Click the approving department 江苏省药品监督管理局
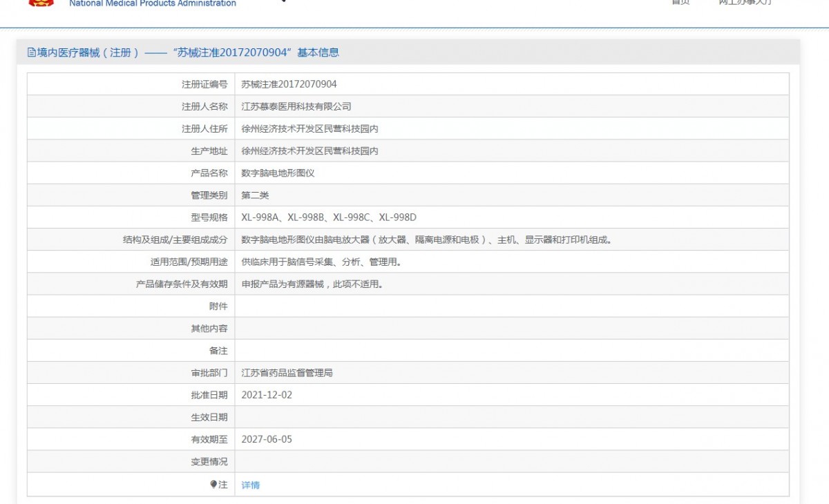Screen dimensions: 829x504 click(287, 373)
